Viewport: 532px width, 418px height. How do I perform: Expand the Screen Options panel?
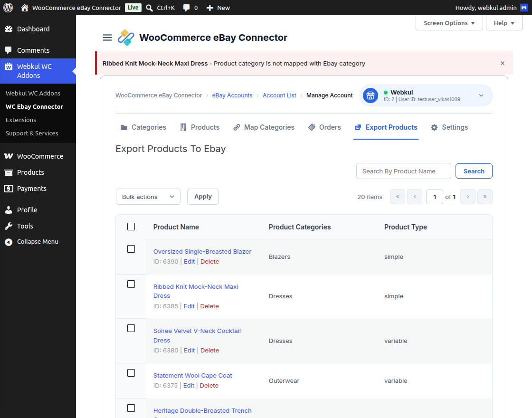point(449,23)
